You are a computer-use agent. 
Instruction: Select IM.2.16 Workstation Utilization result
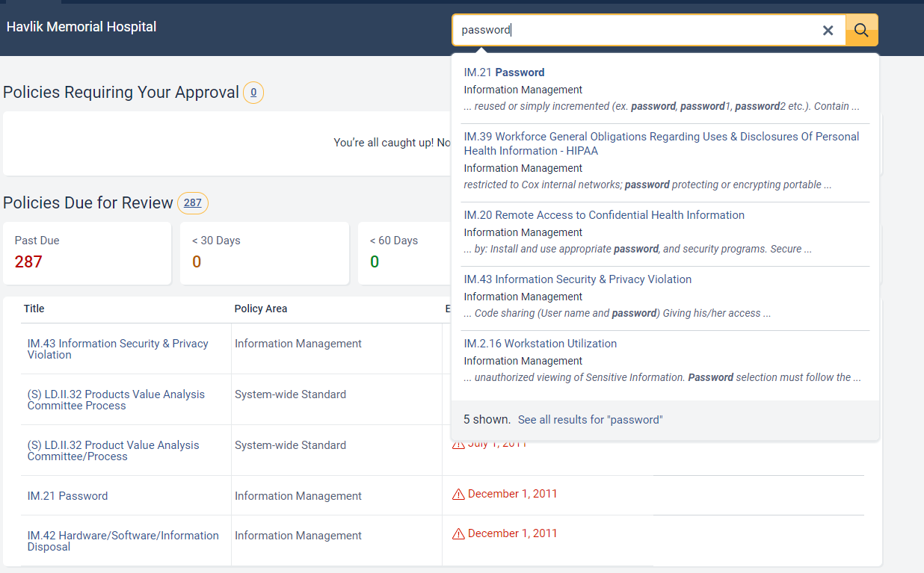pos(540,344)
